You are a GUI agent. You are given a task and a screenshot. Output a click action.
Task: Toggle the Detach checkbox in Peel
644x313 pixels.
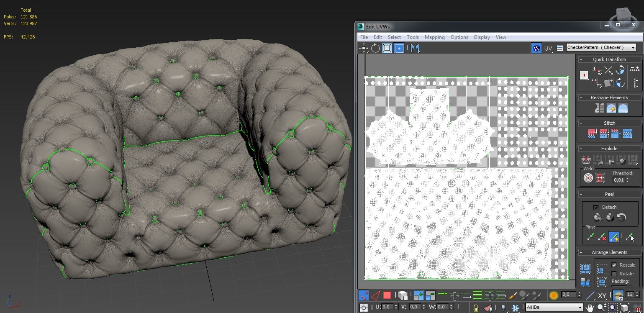click(596, 207)
